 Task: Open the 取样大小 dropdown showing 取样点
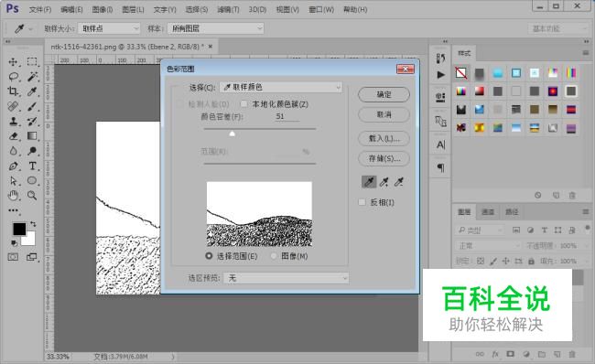point(109,28)
